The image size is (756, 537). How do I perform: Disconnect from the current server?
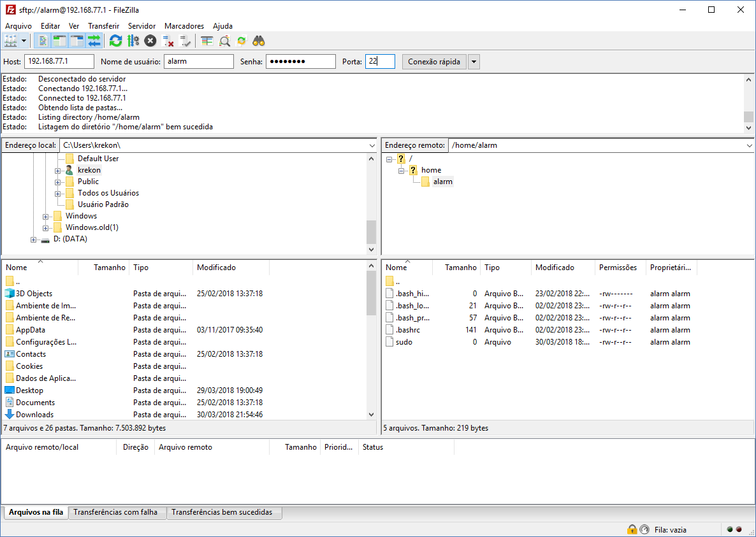click(x=168, y=41)
